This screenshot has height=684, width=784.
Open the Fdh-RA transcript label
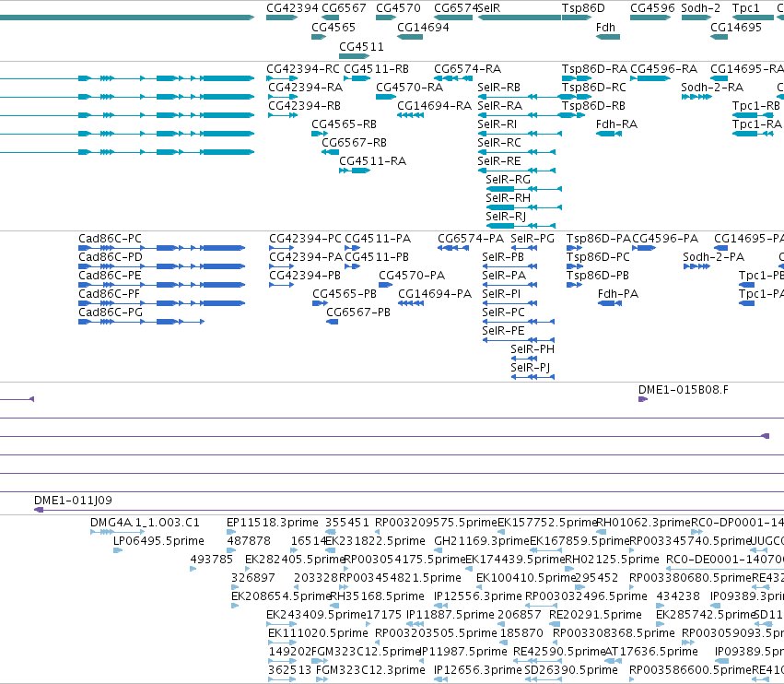(x=616, y=124)
